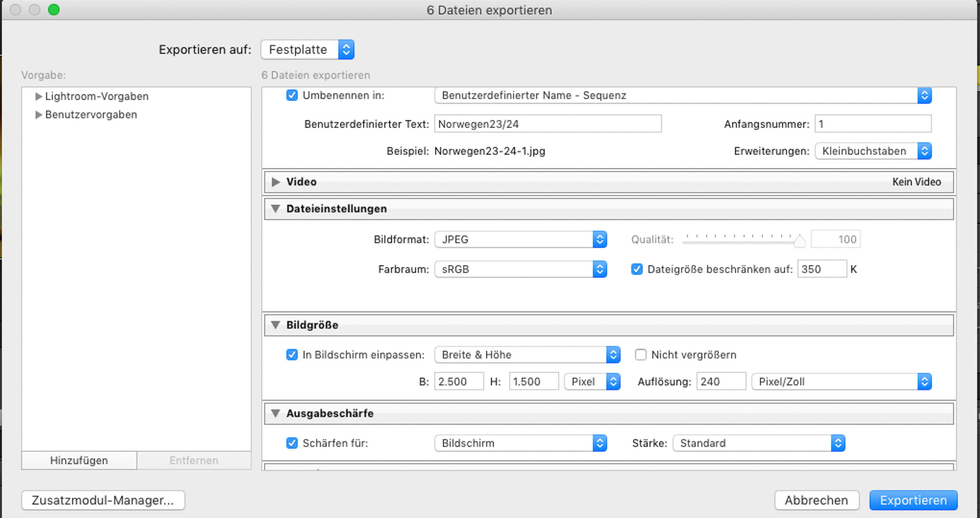This screenshot has height=518, width=980.
Task: Collapse the Dateieinstellungen section
Action: [276, 209]
